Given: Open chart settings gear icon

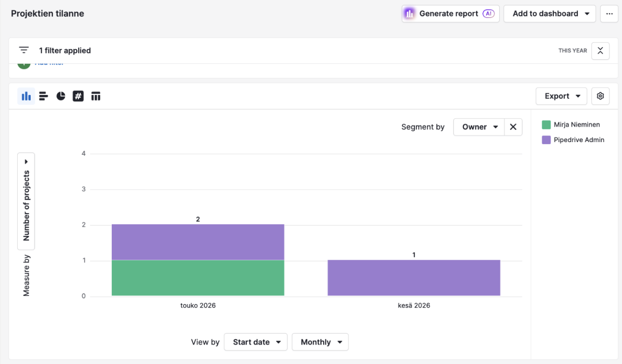Looking at the screenshot, I should 600,96.
